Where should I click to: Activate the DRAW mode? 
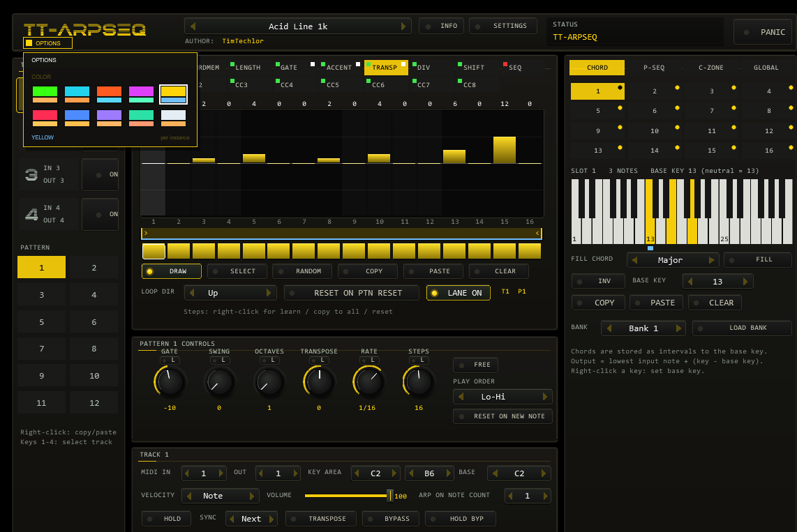coord(172,271)
